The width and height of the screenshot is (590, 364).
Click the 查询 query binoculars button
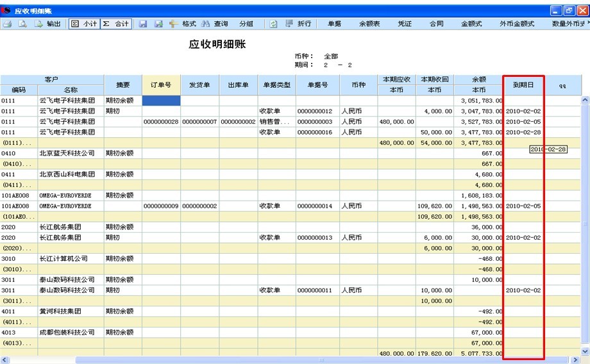click(214, 24)
